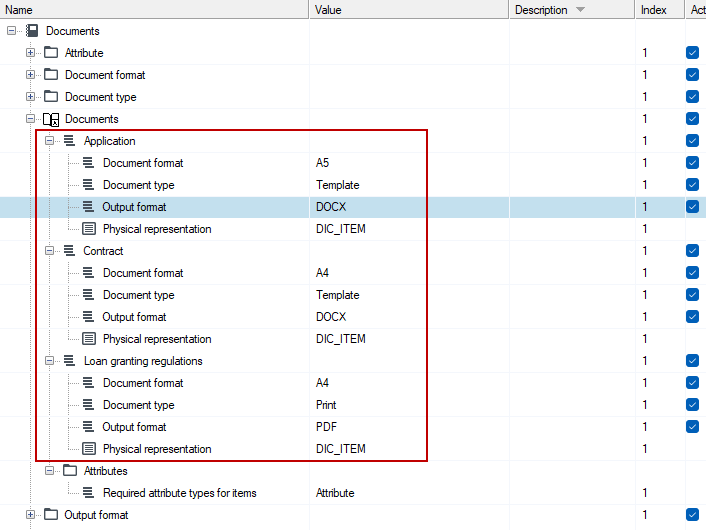
Task: Click the Output format folder icon at bottom
Action: coord(51,515)
